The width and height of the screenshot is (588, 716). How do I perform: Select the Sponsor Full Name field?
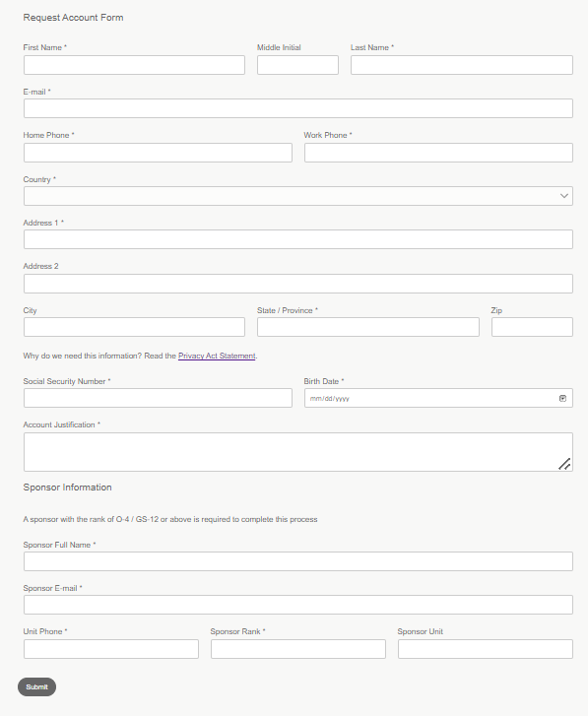pos(298,561)
